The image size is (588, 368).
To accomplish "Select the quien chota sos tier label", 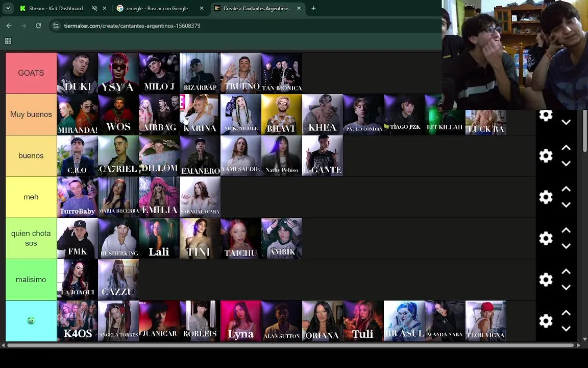I will tap(31, 238).
